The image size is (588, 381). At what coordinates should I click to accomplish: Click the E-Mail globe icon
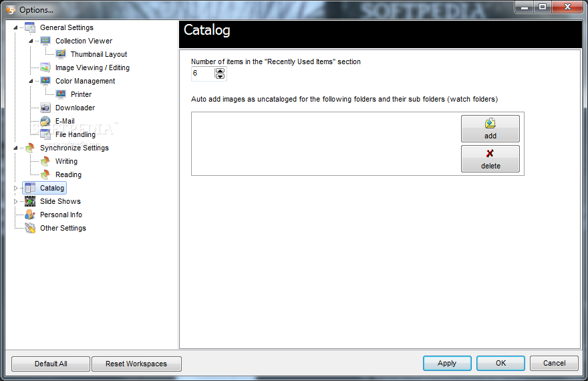pyautogui.click(x=45, y=121)
